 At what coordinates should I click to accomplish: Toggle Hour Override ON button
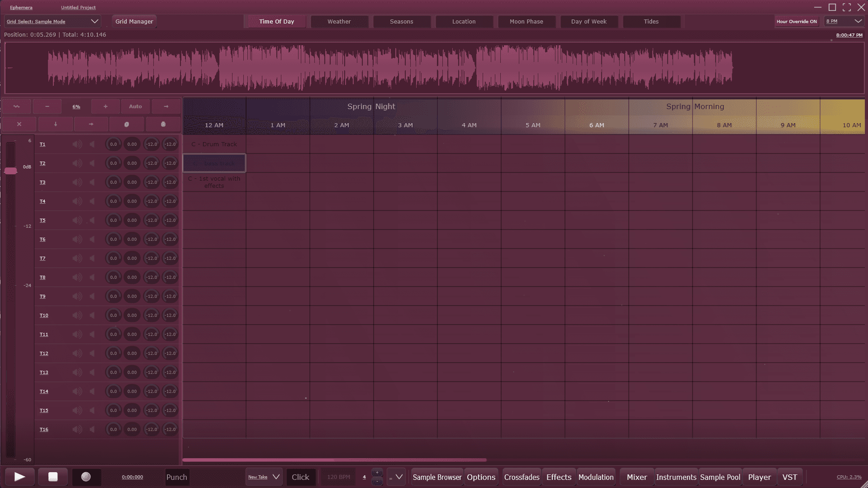797,21
